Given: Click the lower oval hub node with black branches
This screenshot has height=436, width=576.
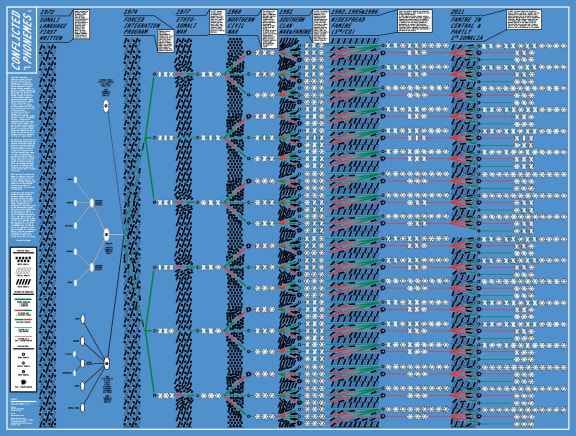Looking at the screenshot, I should pos(107,363).
